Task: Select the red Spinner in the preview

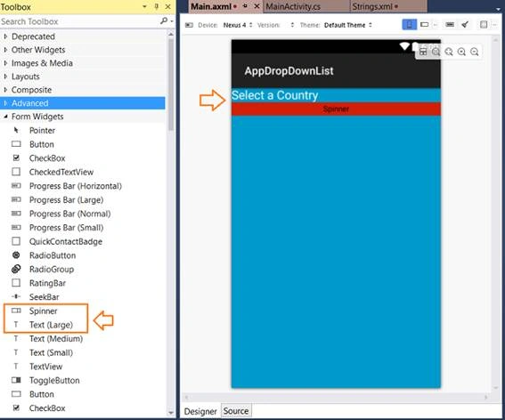Action: tap(336, 109)
